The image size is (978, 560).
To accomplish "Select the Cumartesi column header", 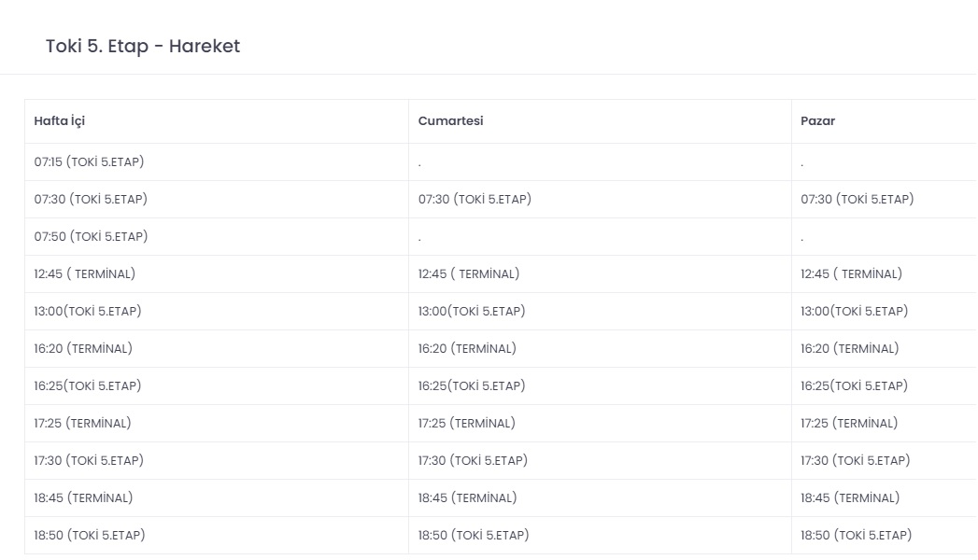I will coord(450,120).
